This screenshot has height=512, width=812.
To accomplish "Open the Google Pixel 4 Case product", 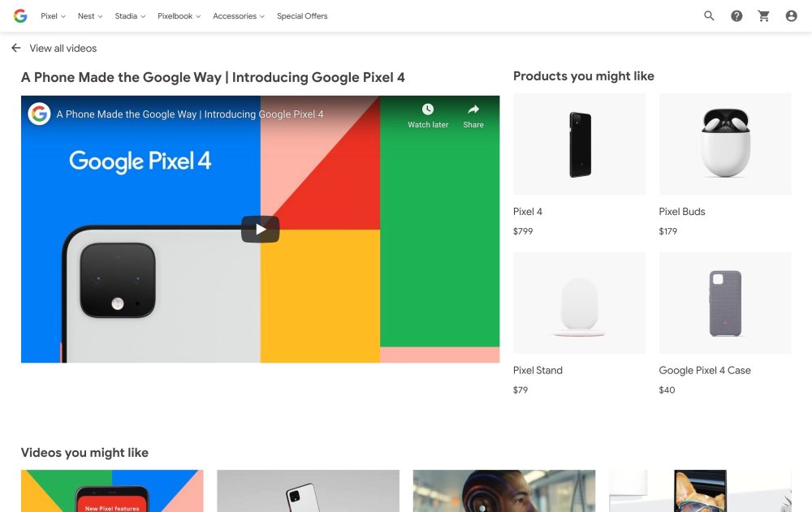I will 704,370.
